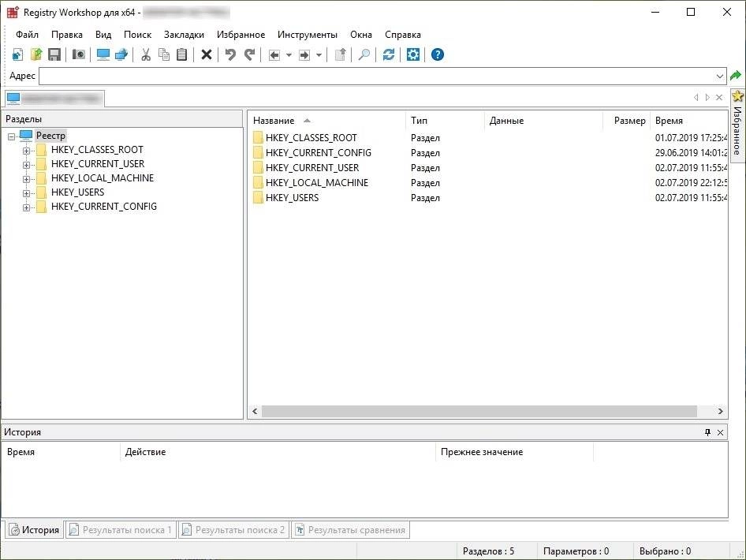Sort by Размер column header
The image size is (746, 560).
627,121
